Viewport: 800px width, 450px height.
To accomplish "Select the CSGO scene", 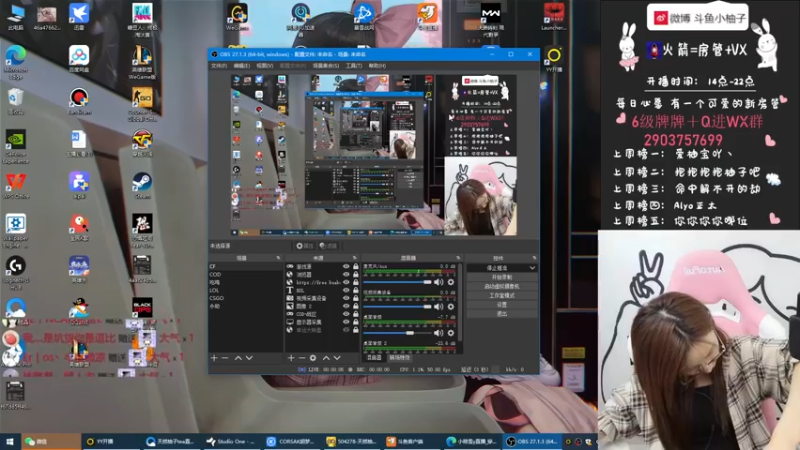I will click(245, 298).
